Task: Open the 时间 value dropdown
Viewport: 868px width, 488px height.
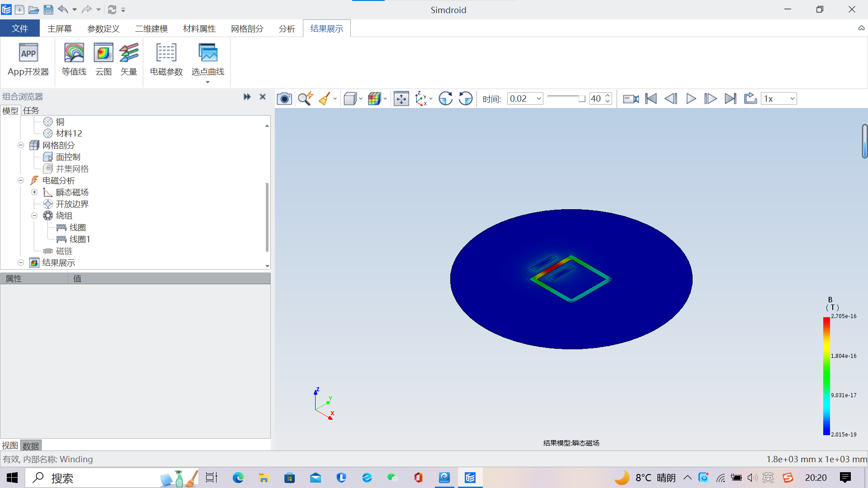Action: pyautogui.click(x=538, y=99)
